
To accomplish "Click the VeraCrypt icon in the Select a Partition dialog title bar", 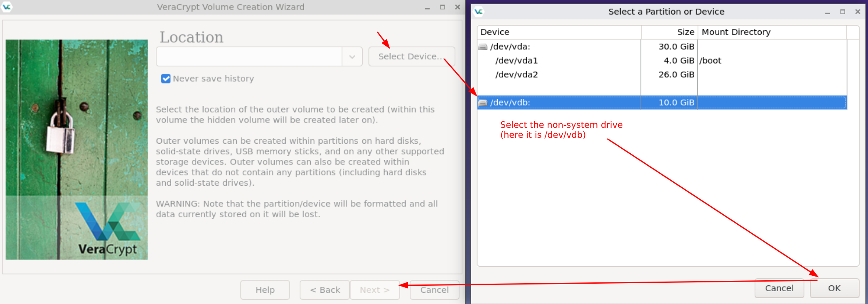I will pos(479,12).
